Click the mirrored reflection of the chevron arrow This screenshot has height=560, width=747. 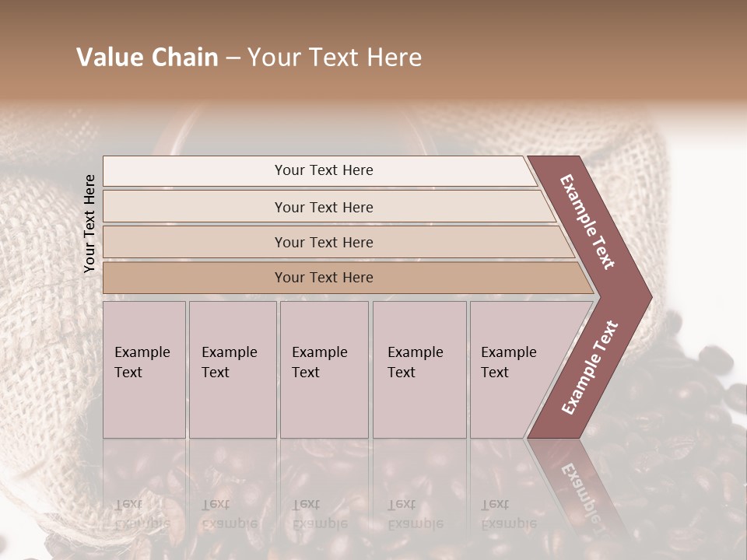point(576,490)
